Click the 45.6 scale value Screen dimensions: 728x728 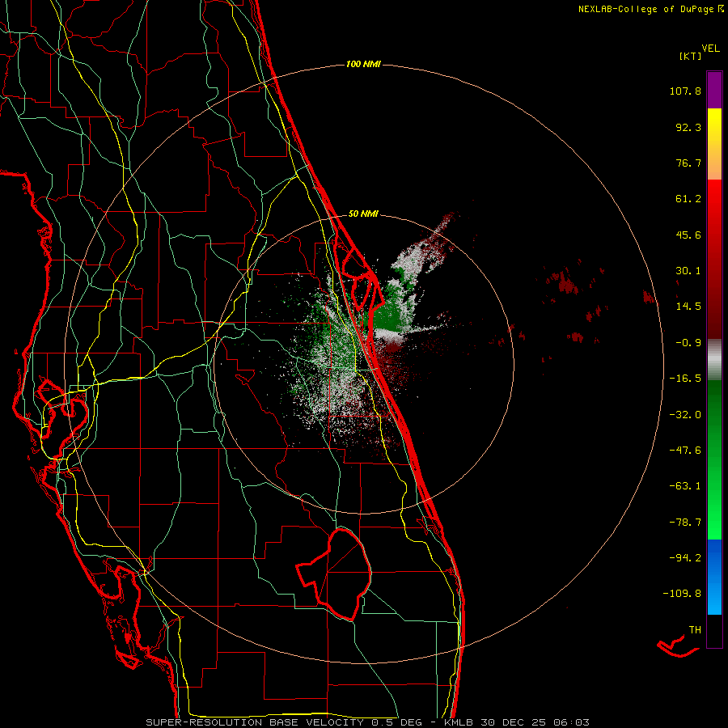click(x=688, y=235)
